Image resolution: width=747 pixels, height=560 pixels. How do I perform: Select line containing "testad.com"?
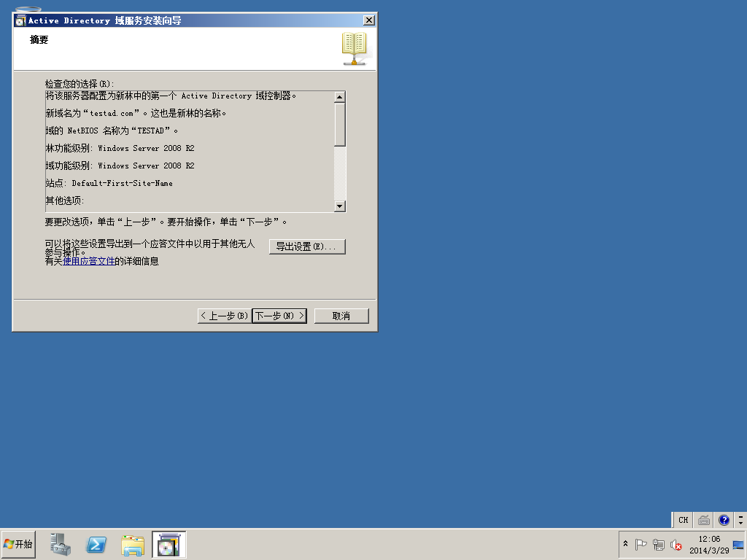136,113
